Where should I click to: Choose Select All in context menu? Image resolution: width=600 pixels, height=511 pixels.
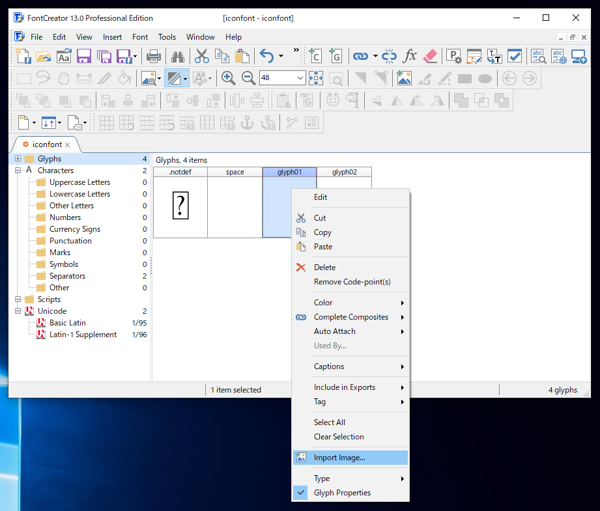[351, 422]
